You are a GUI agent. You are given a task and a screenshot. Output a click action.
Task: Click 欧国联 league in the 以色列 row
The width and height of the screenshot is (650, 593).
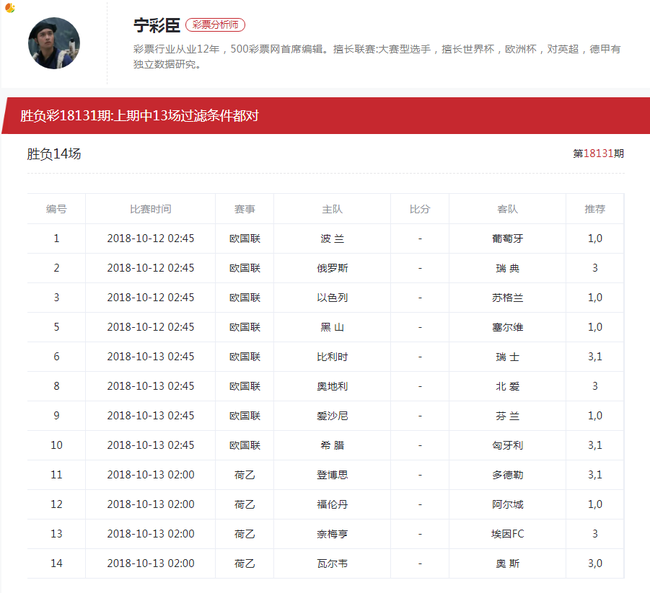(x=245, y=298)
